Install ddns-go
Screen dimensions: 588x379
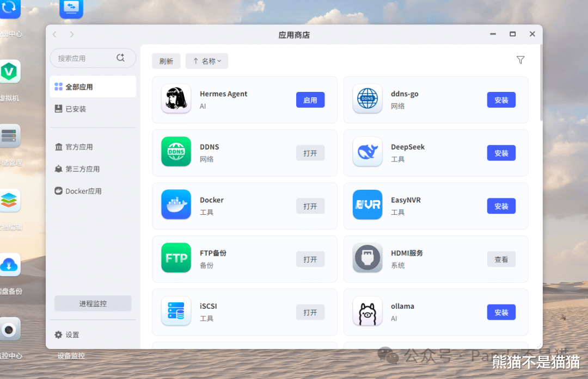[x=501, y=100]
